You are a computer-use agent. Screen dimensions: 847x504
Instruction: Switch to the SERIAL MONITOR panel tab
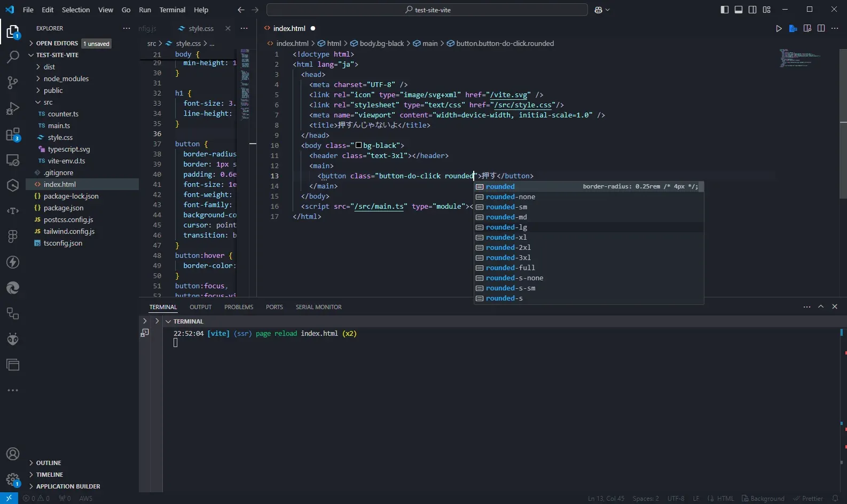319,307
